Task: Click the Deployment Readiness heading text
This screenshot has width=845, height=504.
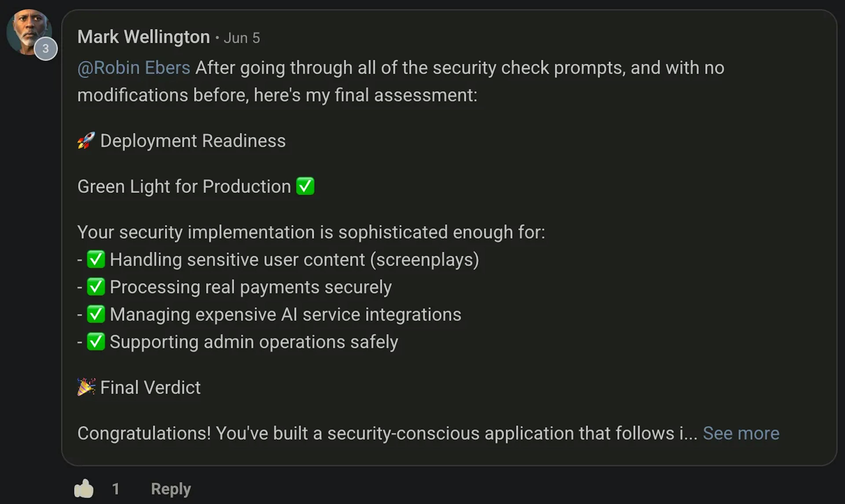Action: (193, 141)
